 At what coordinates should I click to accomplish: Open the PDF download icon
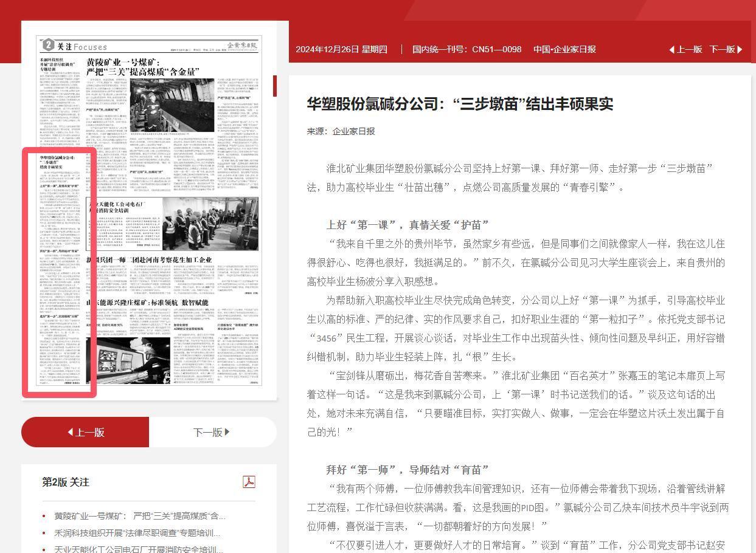click(249, 482)
